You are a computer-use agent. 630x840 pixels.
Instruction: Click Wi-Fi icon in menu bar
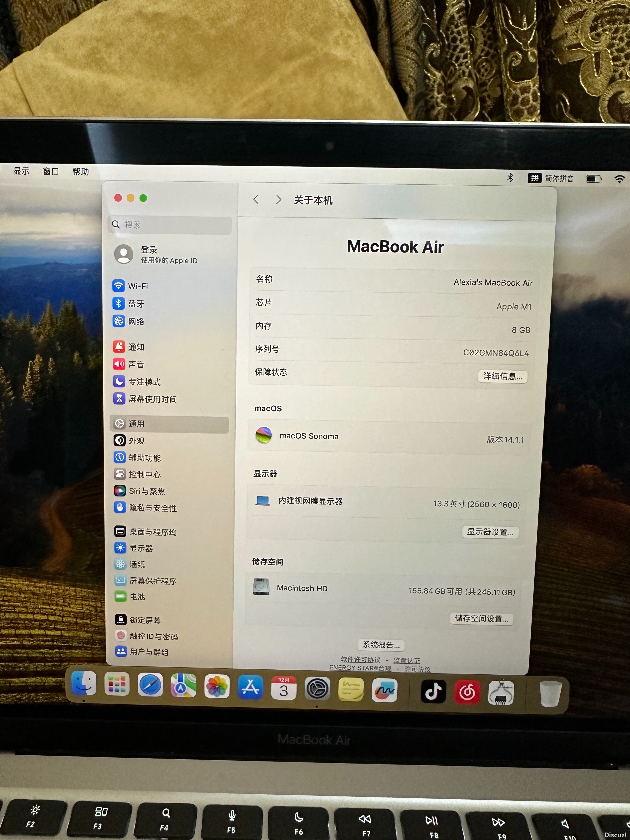[619, 179]
